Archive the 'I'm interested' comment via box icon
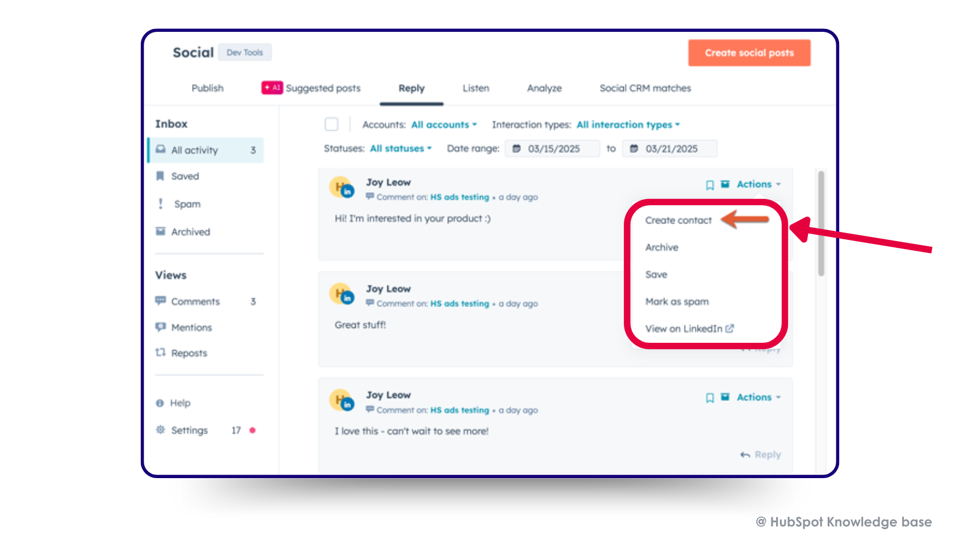 coord(725,184)
